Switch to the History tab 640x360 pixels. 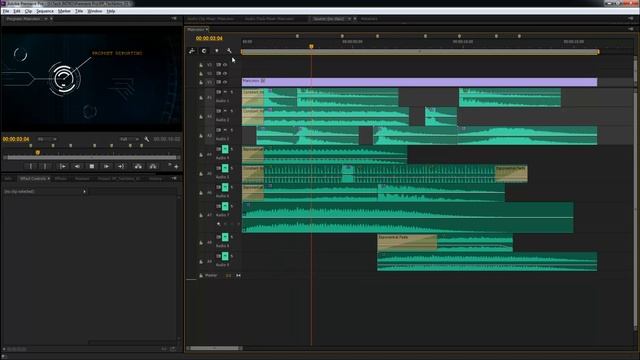155,179
